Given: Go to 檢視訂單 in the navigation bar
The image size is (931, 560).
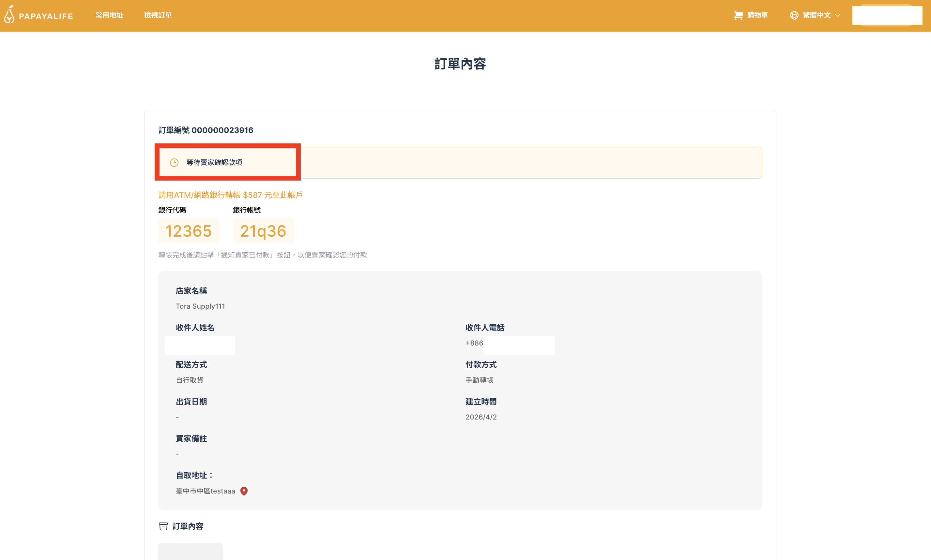Looking at the screenshot, I should coord(158,15).
